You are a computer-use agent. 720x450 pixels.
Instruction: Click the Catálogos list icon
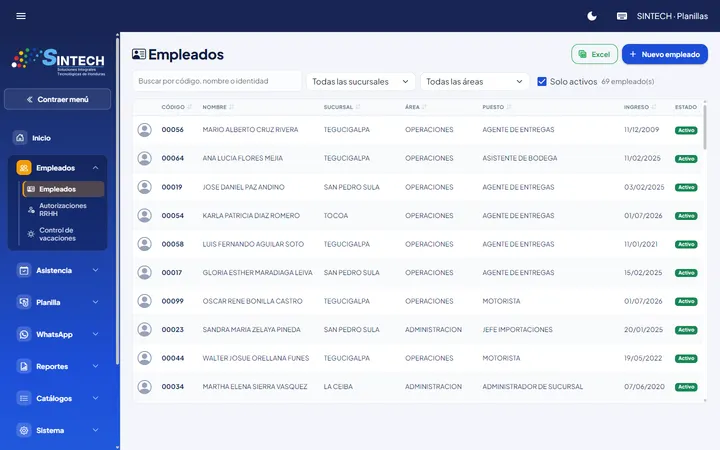pos(23,398)
